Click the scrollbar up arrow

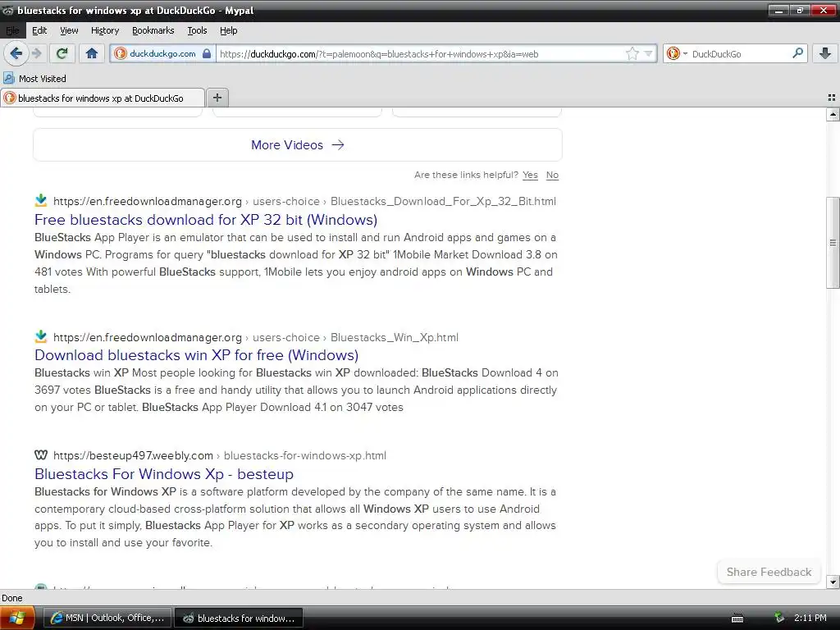833,113
